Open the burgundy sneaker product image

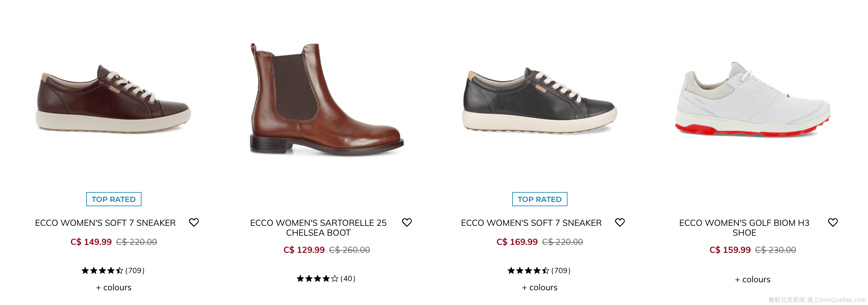[x=114, y=99]
